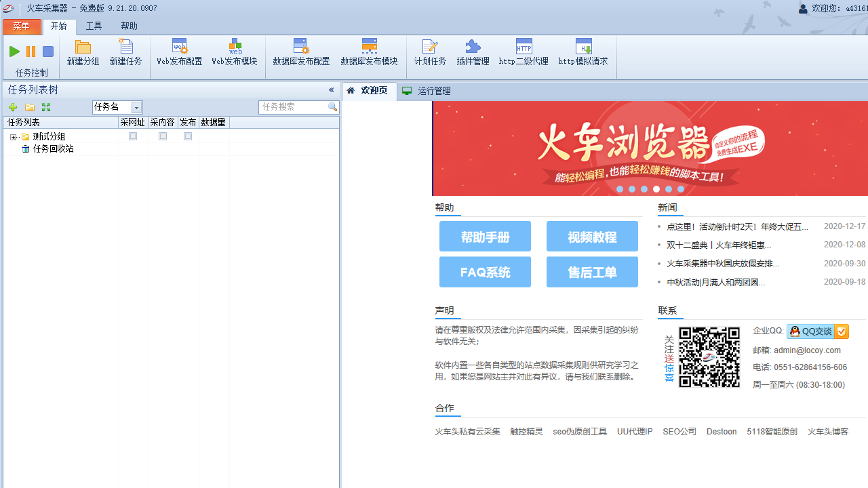Click the green Start task play icon
The width and height of the screenshot is (868, 488).
click(x=14, y=52)
